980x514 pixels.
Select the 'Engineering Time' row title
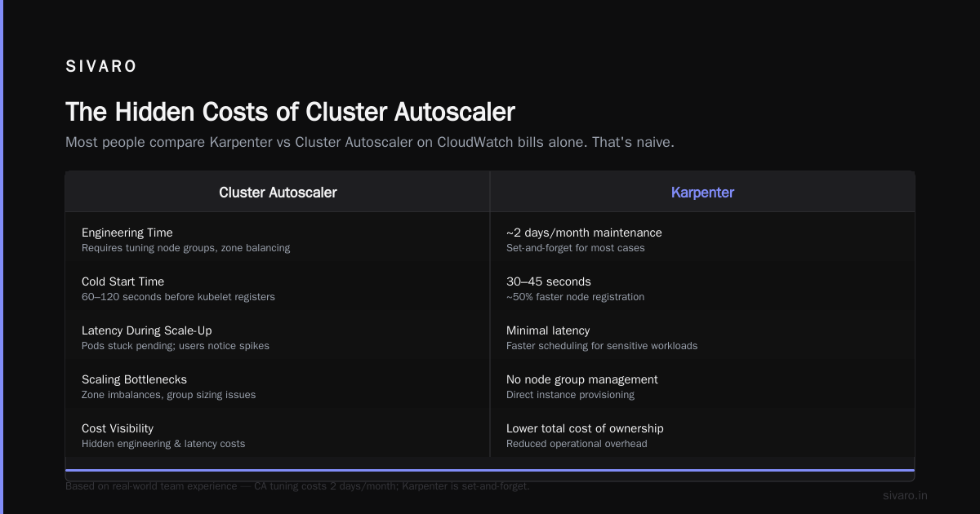pos(127,233)
